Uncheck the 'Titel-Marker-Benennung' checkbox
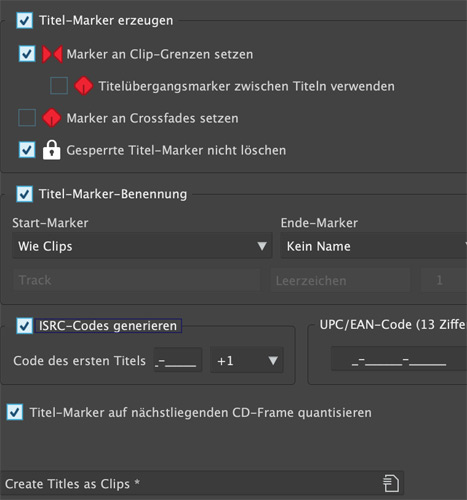467x500 pixels. point(25,194)
